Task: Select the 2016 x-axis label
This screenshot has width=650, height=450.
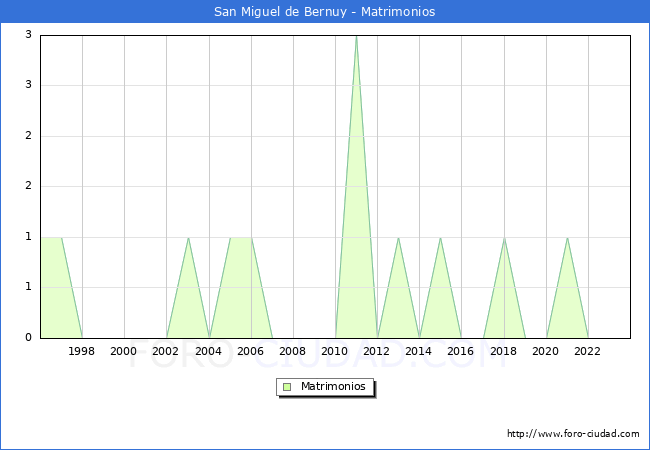Action: click(x=461, y=351)
